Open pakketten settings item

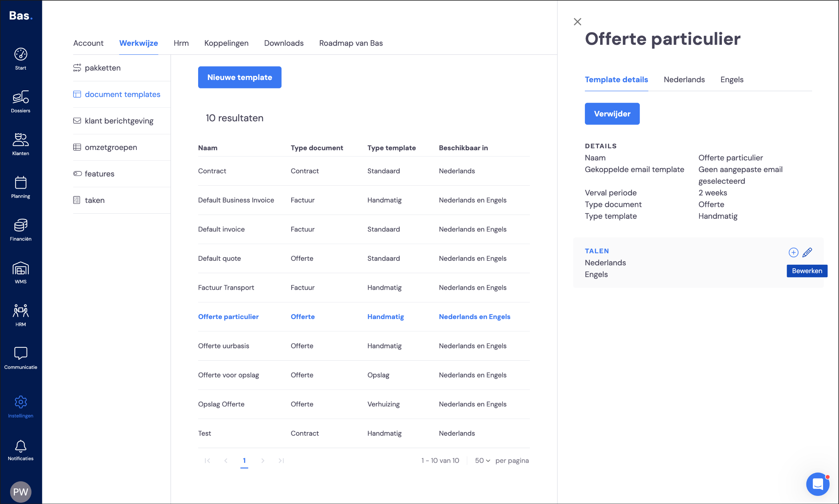tap(122, 68)
